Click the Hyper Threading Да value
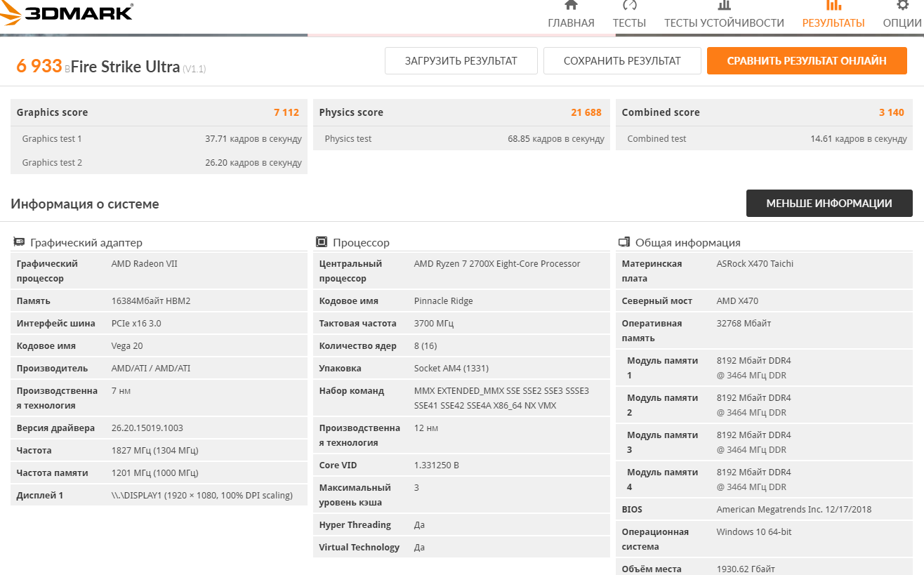Image resolution: width=924 pixels, height=575 pixels. coord(419,525)
